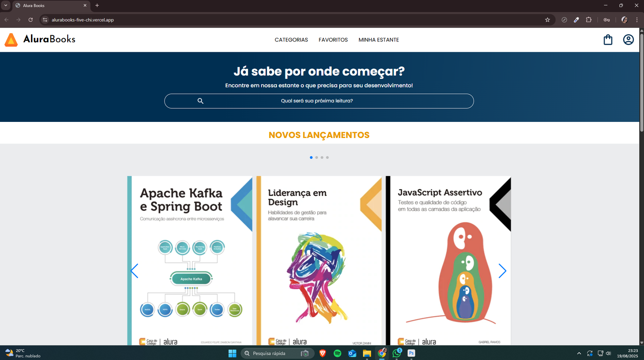
Task: Reload the page
Action: point(31,20)
